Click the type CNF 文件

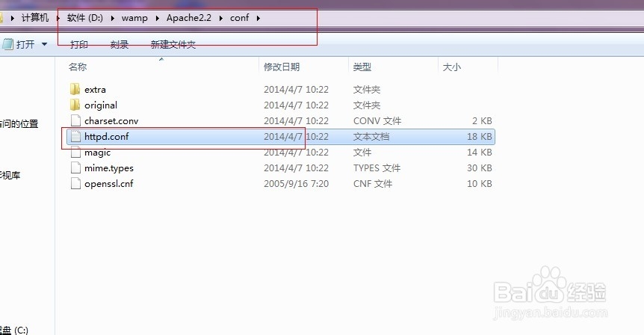pos(373,184)
